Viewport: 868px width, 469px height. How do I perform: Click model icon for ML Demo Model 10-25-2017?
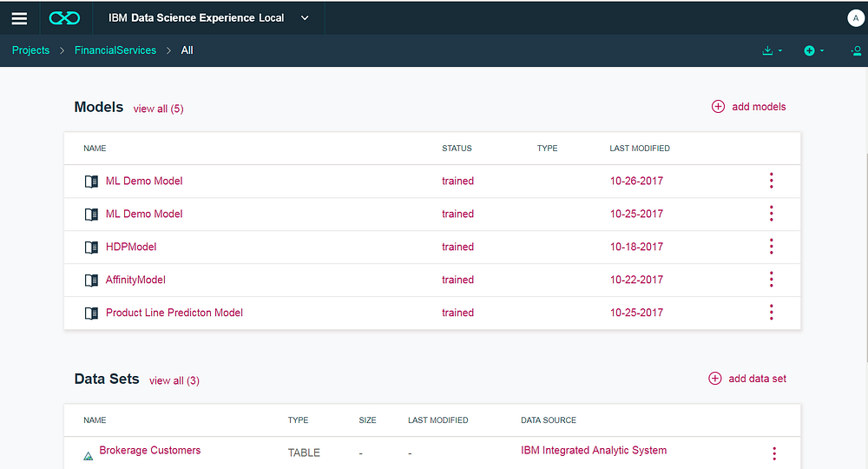[x=91, y=214]
